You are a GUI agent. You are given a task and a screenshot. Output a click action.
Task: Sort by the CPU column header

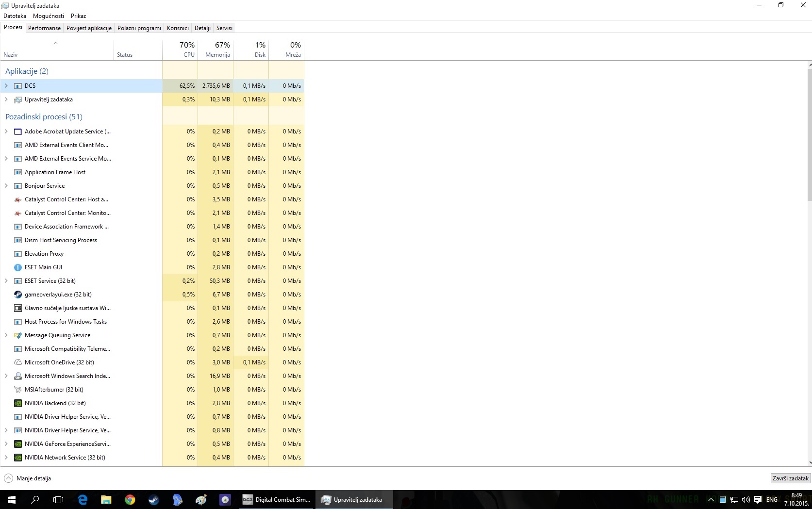point(180,49)
